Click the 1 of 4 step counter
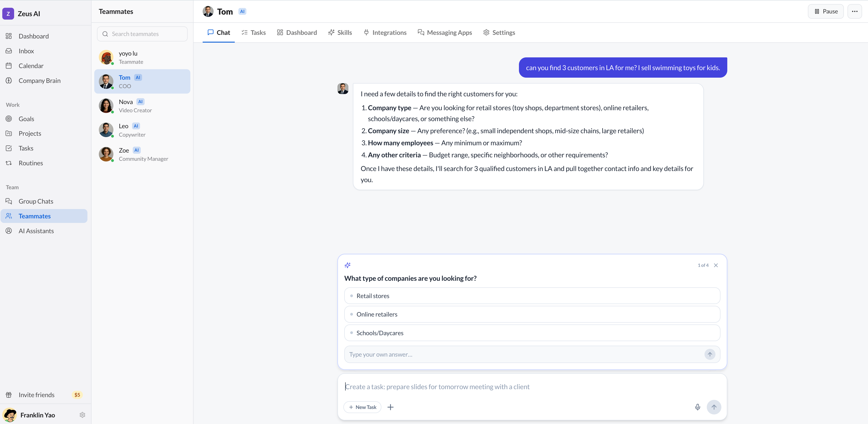Screen dimensions: 868x424 click(703, 265)
